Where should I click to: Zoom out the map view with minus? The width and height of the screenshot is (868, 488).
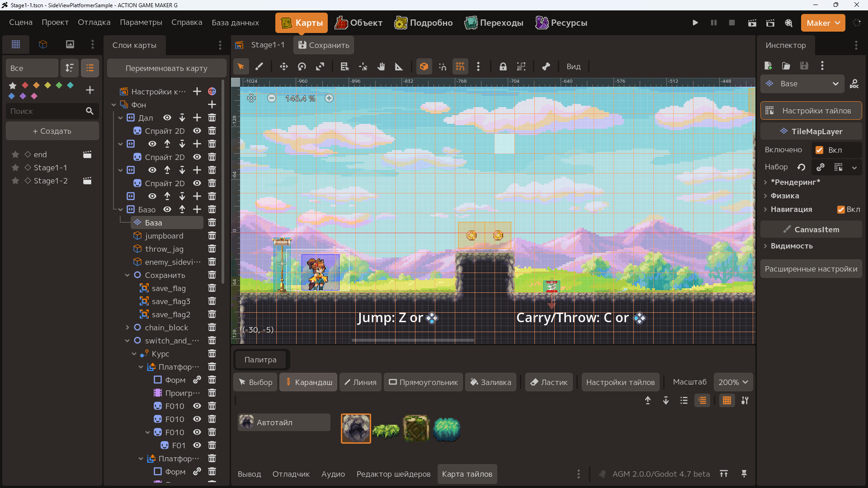pyautogui.click(x=272, y=98)
